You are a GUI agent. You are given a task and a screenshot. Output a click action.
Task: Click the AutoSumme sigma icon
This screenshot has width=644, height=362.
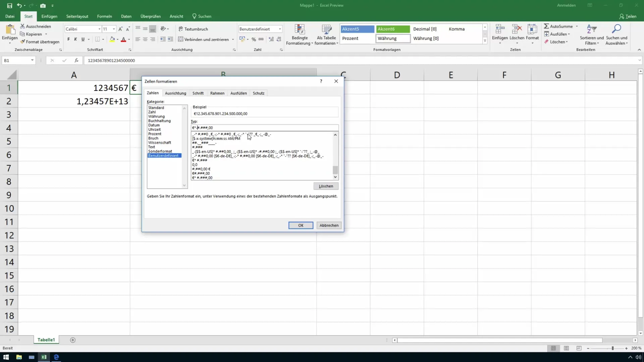(546, 26)
